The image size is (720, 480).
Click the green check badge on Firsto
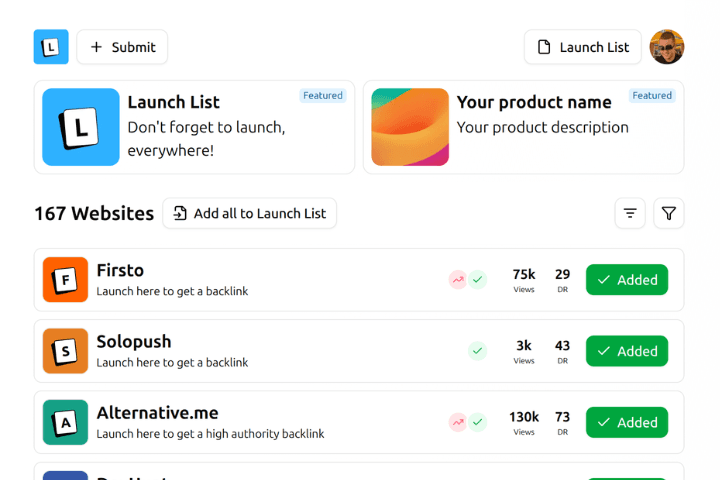coord(478,280)
